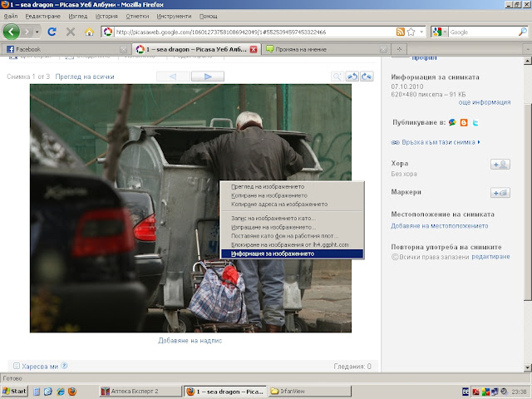532x399 pixels.
Task: Click the Forward navigation arrow
Action: 27,32
